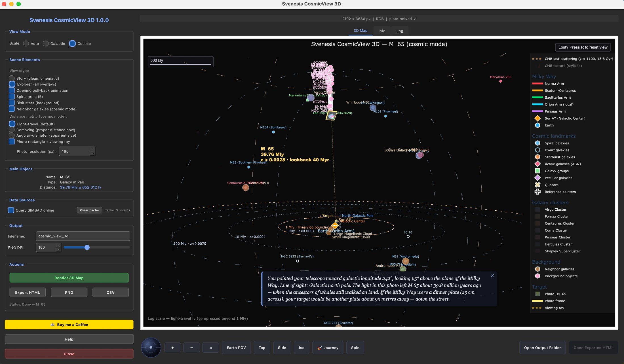The image size is (624, 364).
Task: Click Buy me a Coffee button
Action: click(x=69, y=325)
